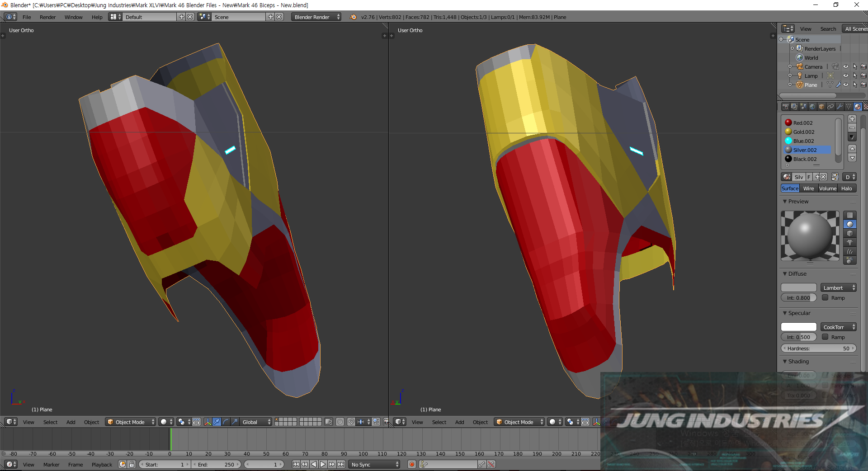Collapse the Preview panel
The height and width of the screenshot is (471, 868).
785,201
